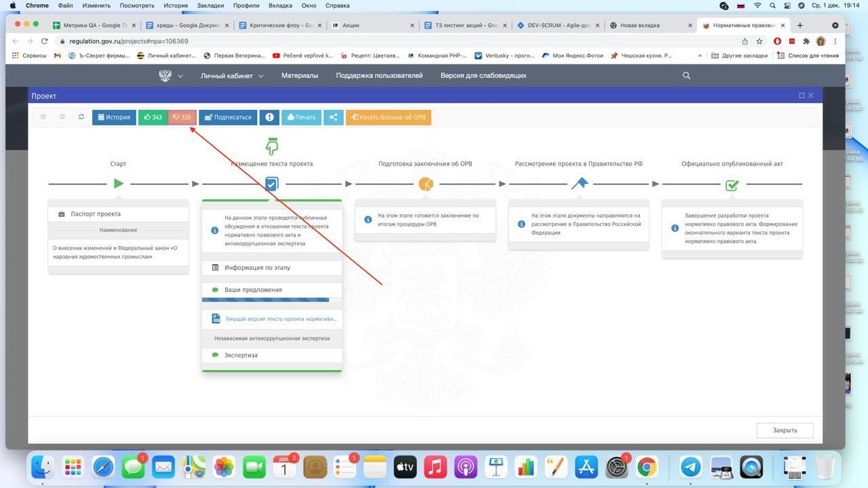Click the exclamation mark alert icon button

pos(269,117)
